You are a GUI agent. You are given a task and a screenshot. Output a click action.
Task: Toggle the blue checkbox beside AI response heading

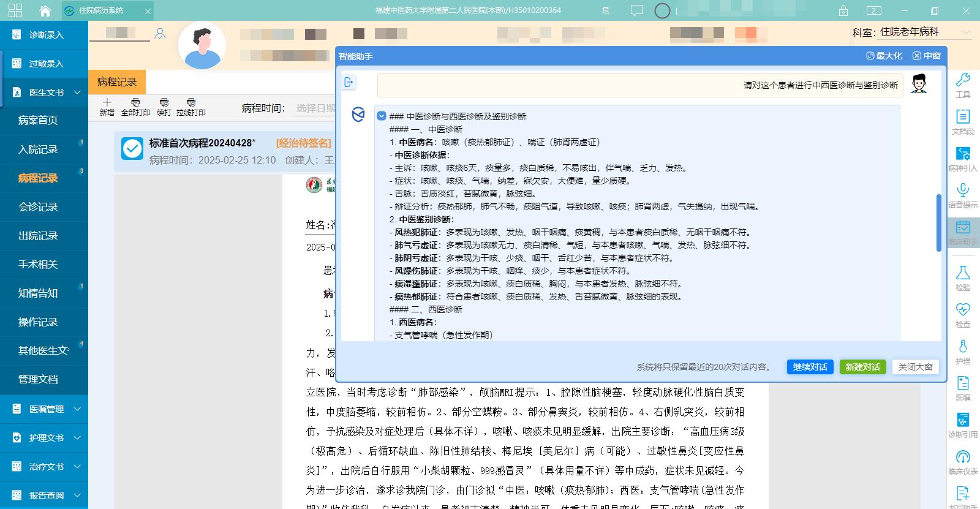(x=382, y=116)
